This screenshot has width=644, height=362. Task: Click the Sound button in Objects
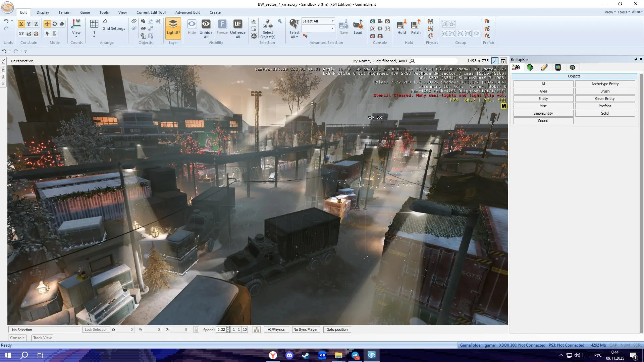[x=543, y=121]
